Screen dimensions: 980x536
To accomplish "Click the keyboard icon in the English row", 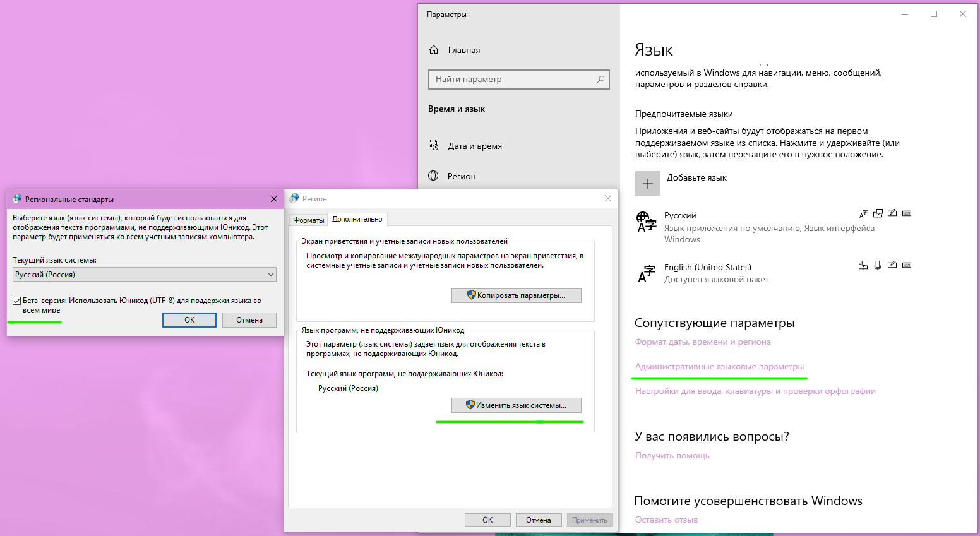I will tap(907, 265).
